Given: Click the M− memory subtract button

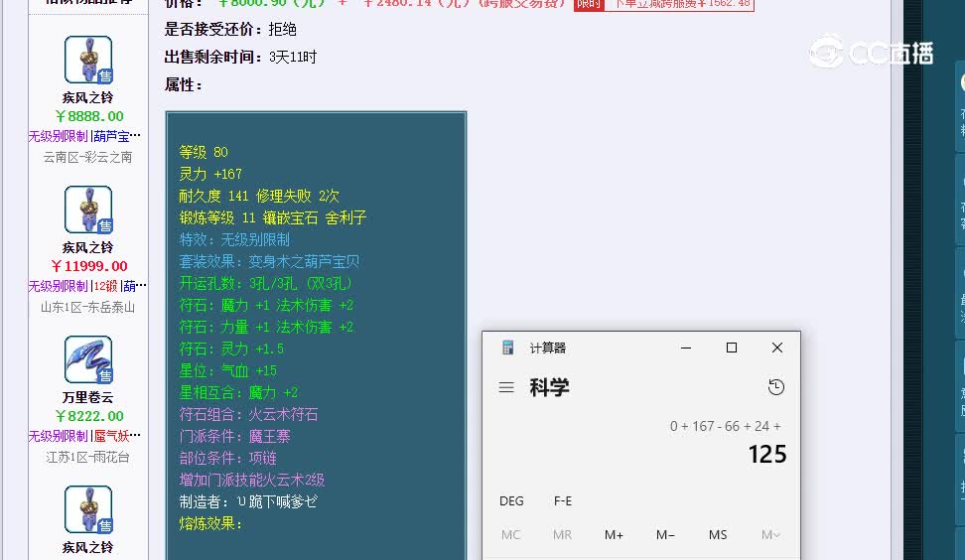Looking at the screenshot, I should [665, 535].
